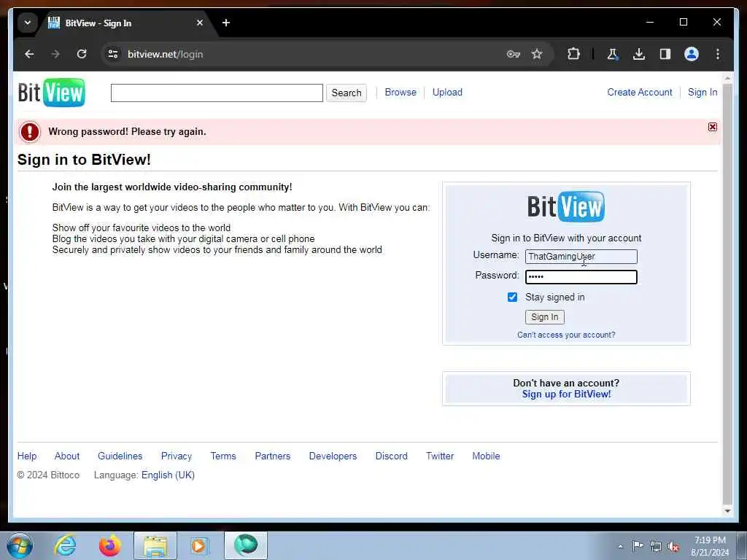Show hidden system tray icons
This screenshot has width=747, height=560.
(620, 546)
